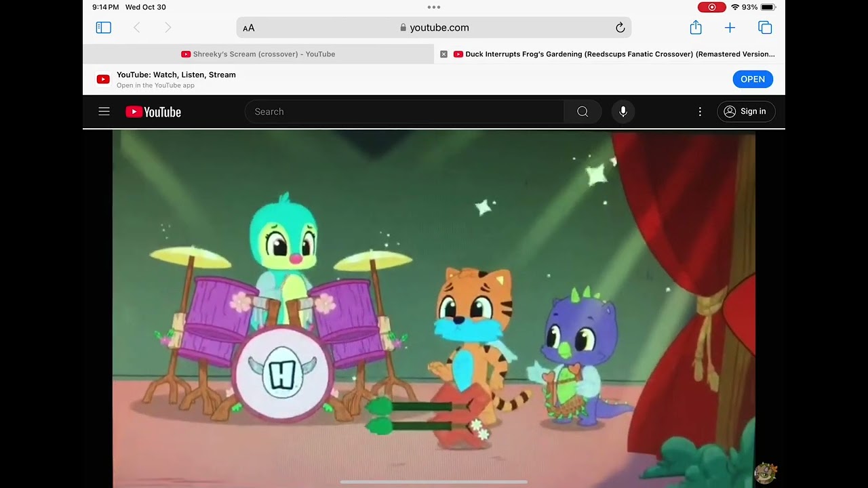This screenshot has height=488, width=868.
Task: Tap the Wi-Fi status icon
Action: tap(735, 7)
